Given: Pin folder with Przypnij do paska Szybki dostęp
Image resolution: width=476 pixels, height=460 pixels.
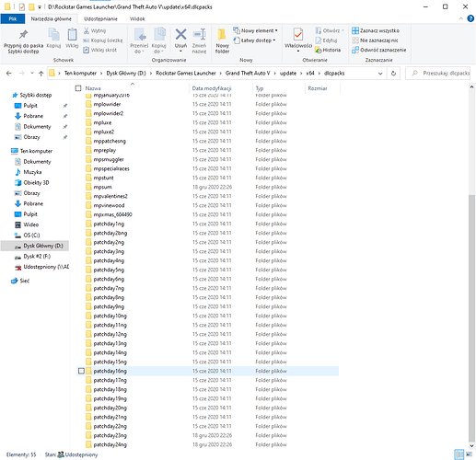Looking at the screenshot, I should [x=23, y=41].
